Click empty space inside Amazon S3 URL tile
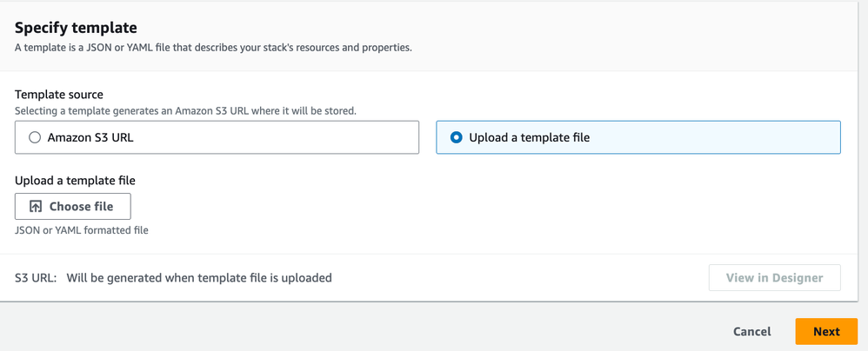 [287, 137]
